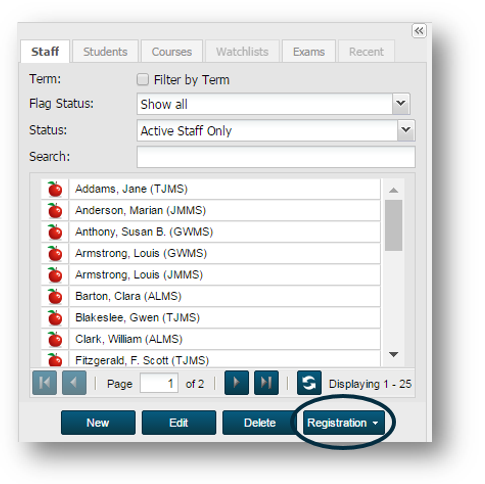Jump to the last page

tap(266, 383)
